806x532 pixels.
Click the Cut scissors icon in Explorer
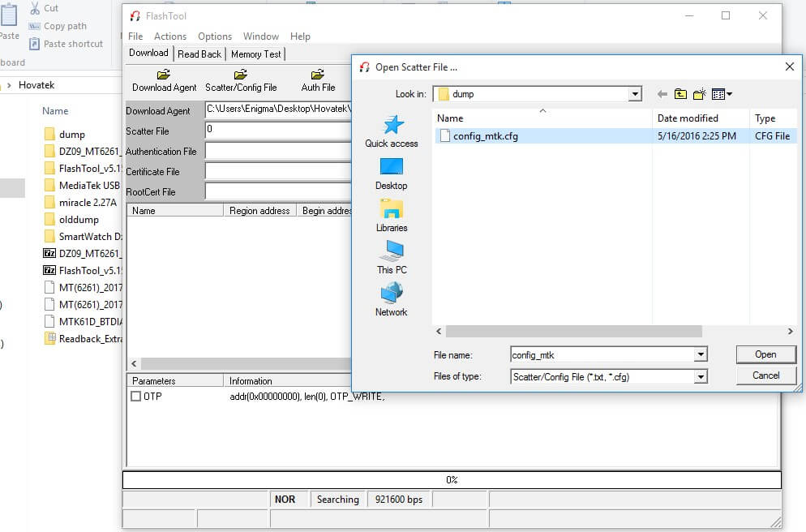point(34,8)
